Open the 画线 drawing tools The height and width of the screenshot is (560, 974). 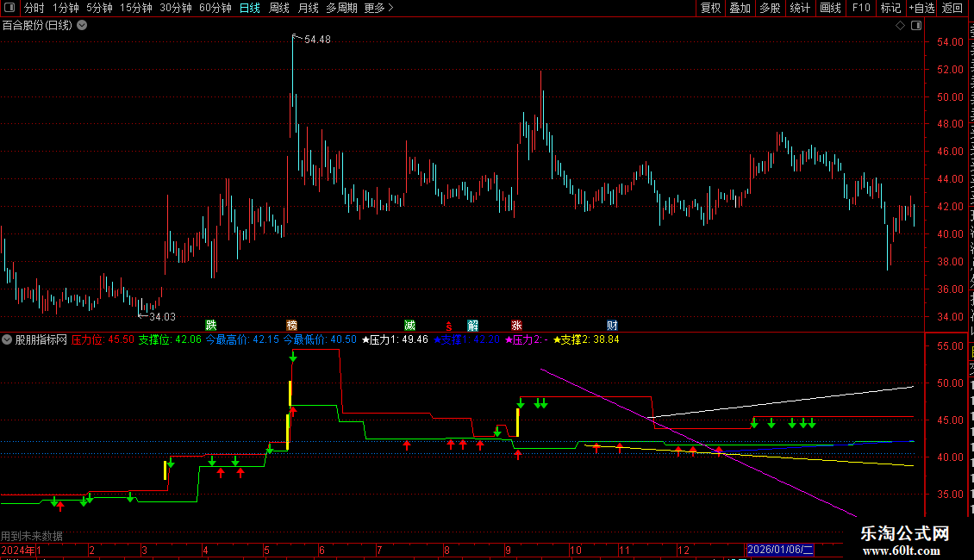click(x=831, y=8)
